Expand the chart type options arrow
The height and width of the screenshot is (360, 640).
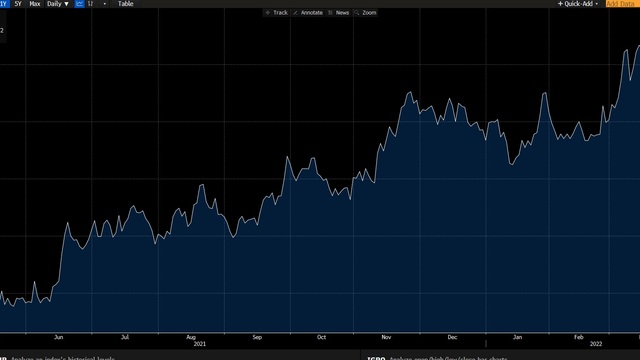click(104, 4)
